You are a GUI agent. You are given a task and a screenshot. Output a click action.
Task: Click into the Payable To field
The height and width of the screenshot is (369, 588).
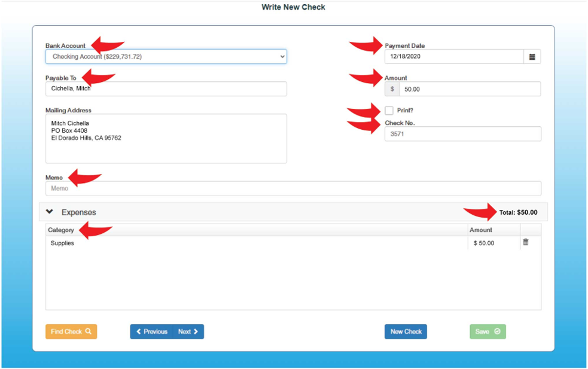166,89
